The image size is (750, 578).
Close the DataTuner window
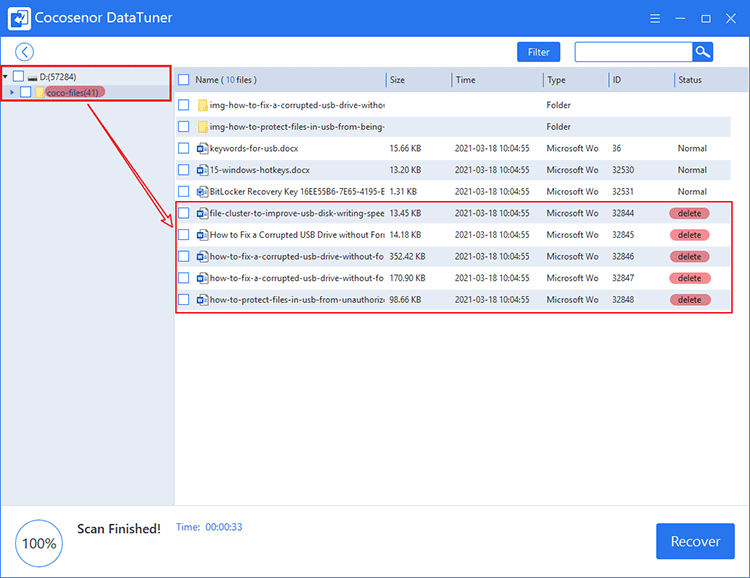(x=730, y=18)
